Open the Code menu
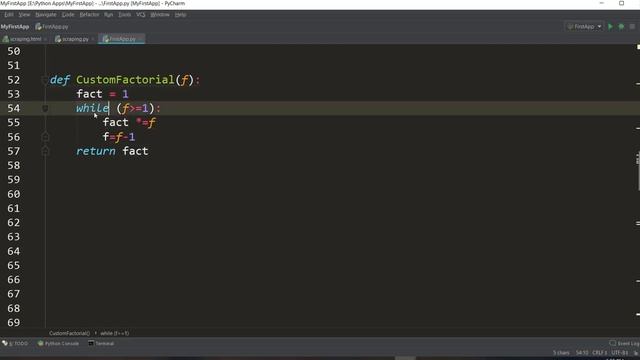Viewport: 640px width, 360px height. tap(68, 15)
